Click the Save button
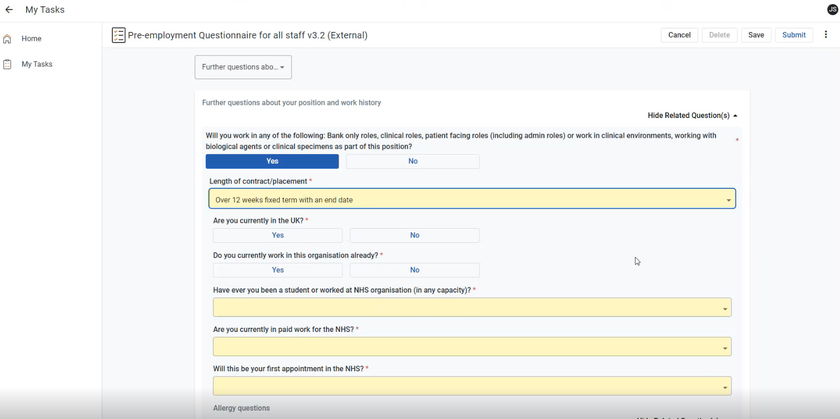This screenshot has height=419, width=840. (x=756, y=35)
